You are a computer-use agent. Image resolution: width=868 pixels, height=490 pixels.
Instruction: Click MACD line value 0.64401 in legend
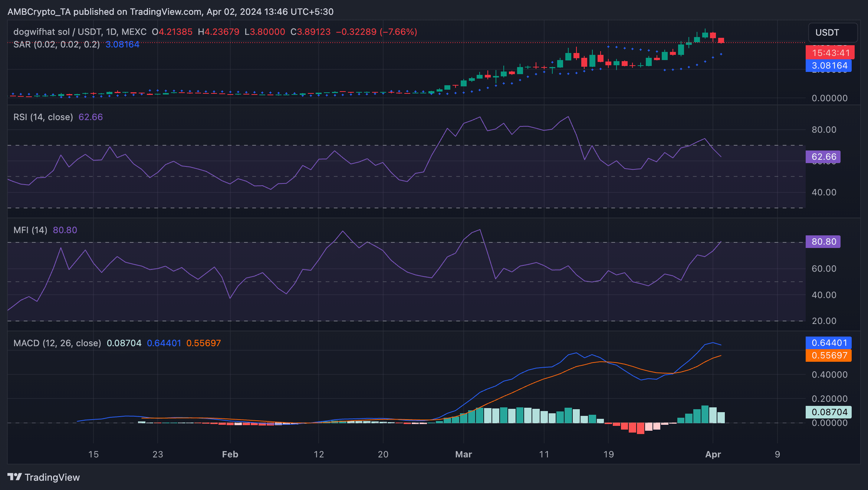click(x=164, y=343)
